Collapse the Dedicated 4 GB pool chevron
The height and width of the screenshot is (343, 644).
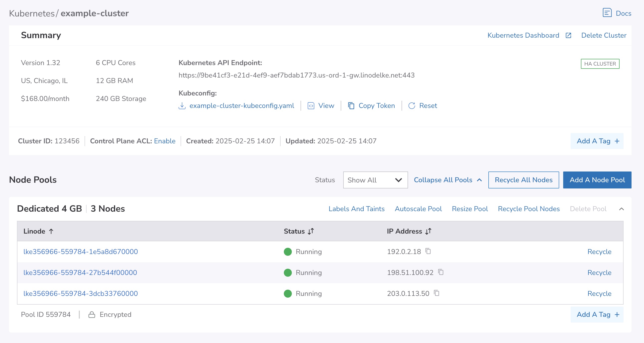(621, 209)
